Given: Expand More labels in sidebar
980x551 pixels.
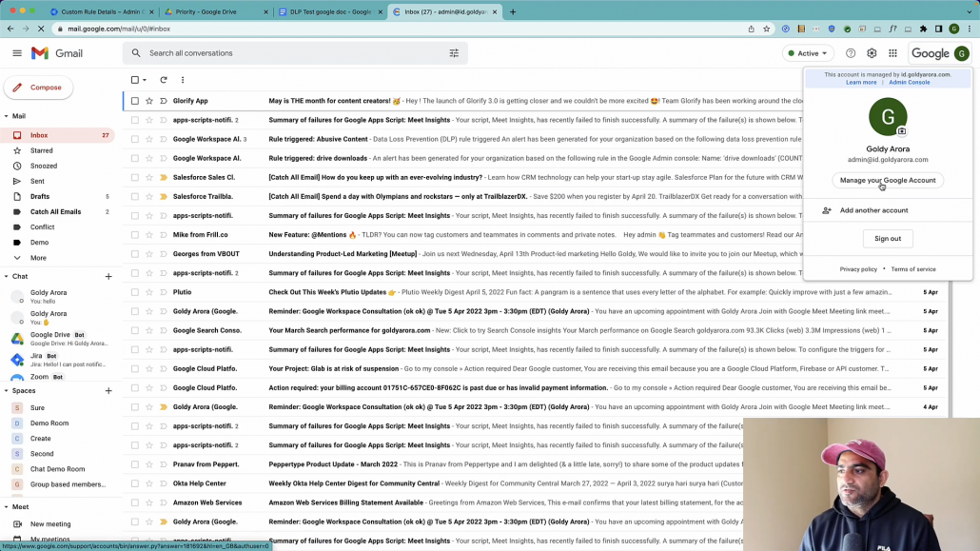Looking at the screenshot, I should [38, 258].
